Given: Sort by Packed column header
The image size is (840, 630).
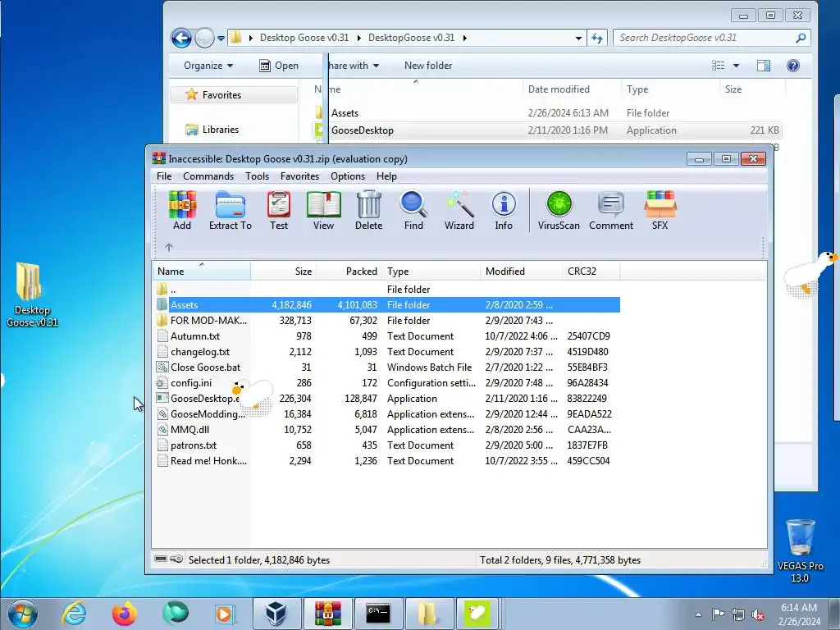Looking at the screenshot, I should pyautogui.click(x=349, y=271).
